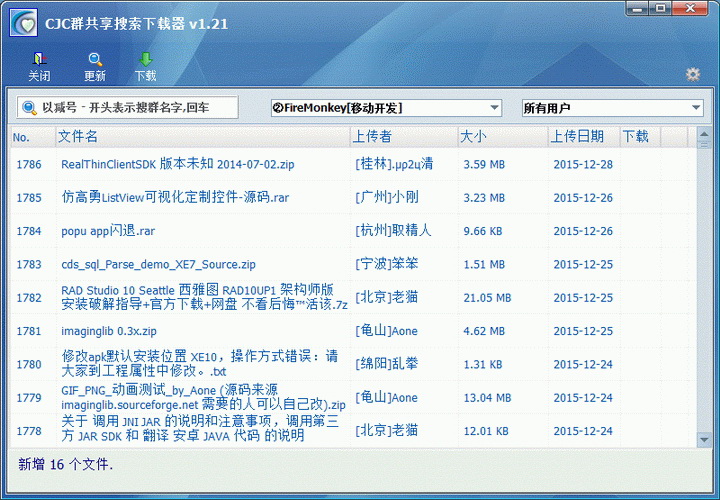Select the 修改apk默认安装位置 .txt file

click(x=200, y=364)
